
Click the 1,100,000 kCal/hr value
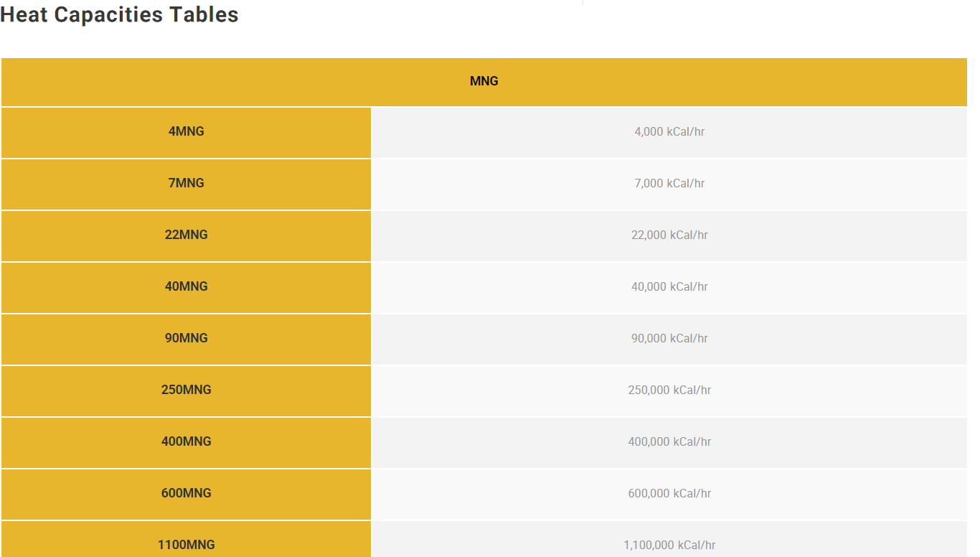click(x=669, y=546)
